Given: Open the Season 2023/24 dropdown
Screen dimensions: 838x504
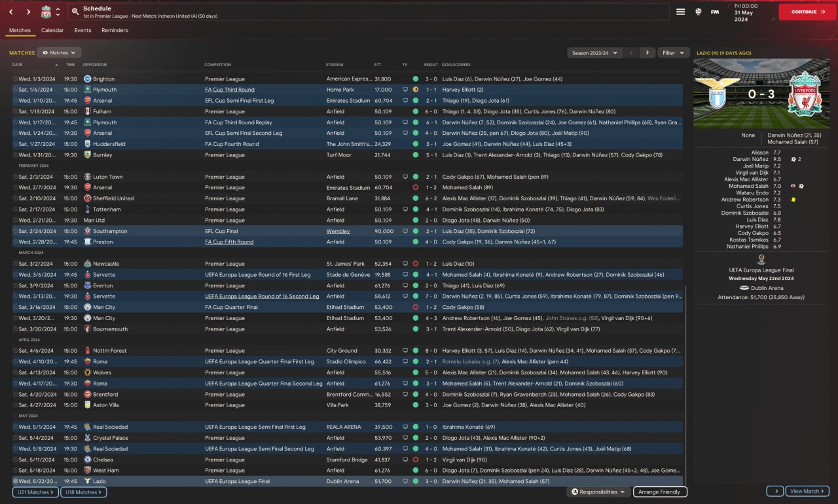Looking at the screenshot, I should tap(594, 52).
